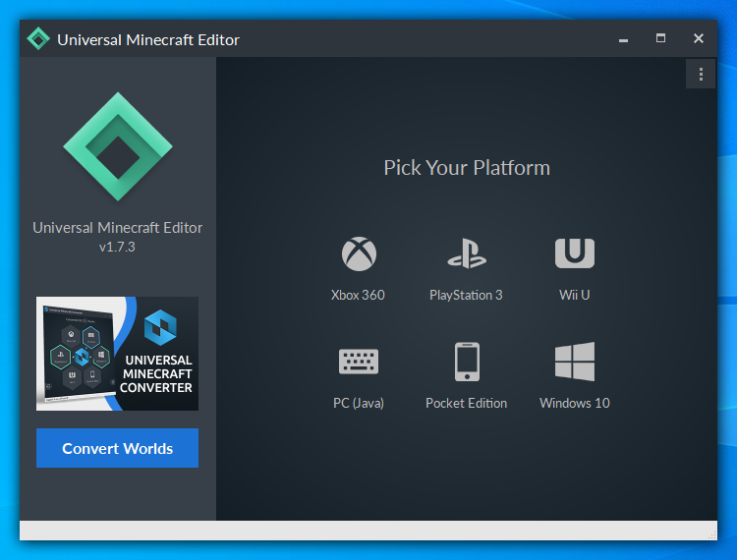Viewport: 737px width, 560px height.
Task: Maximize the editor window
Action: pyautogui.click(x=660, y=39)
